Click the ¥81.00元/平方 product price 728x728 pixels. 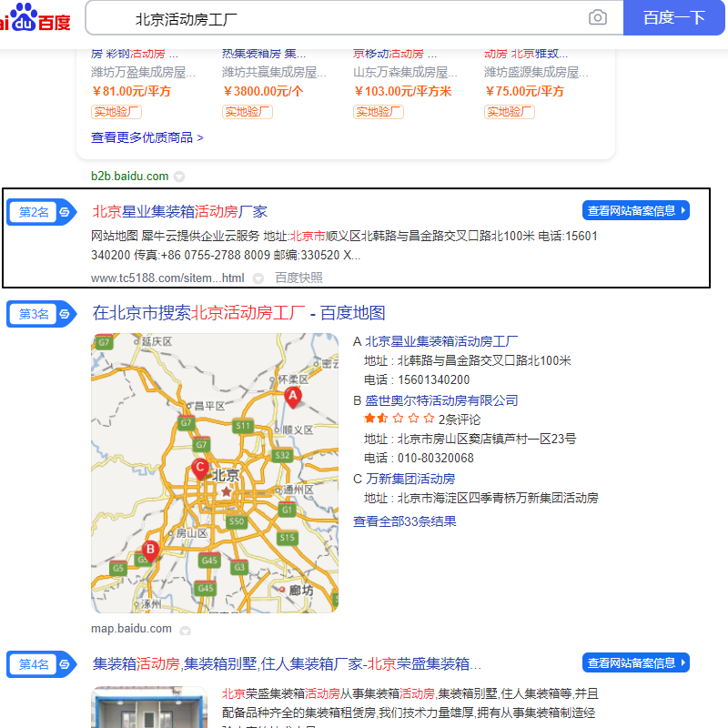coord(131,91)
